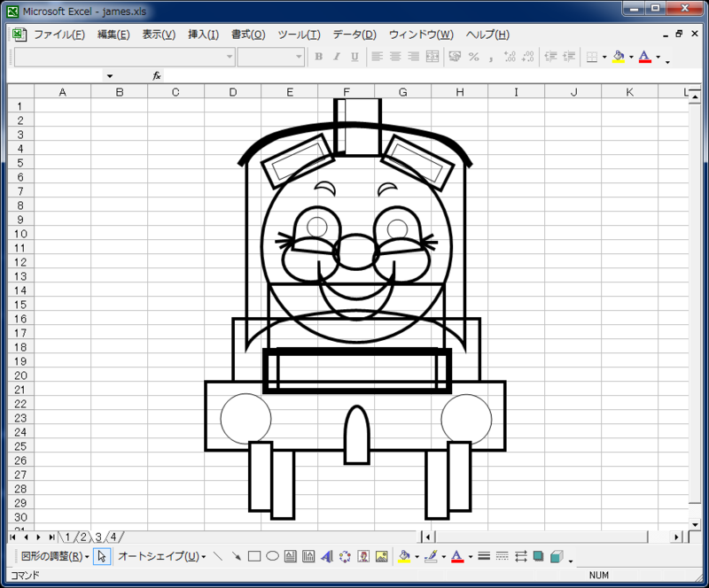Click Decrease Indent icon

550,57
